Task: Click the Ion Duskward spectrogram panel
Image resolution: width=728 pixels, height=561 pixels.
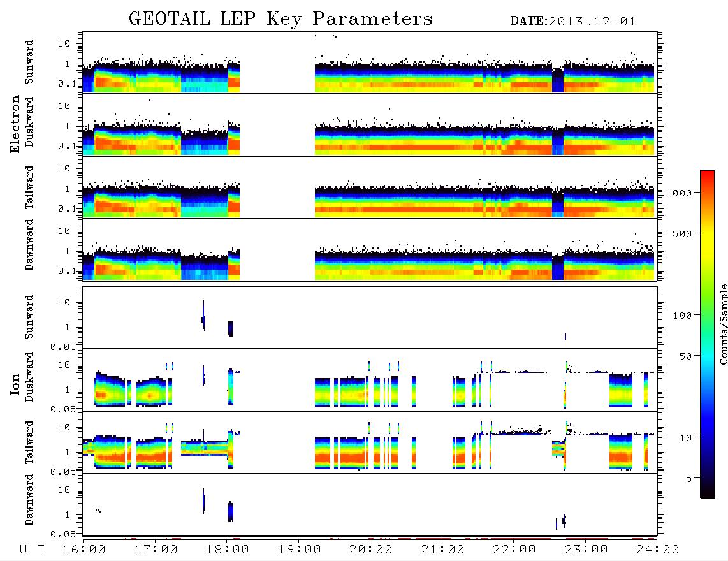Action: 370,380
